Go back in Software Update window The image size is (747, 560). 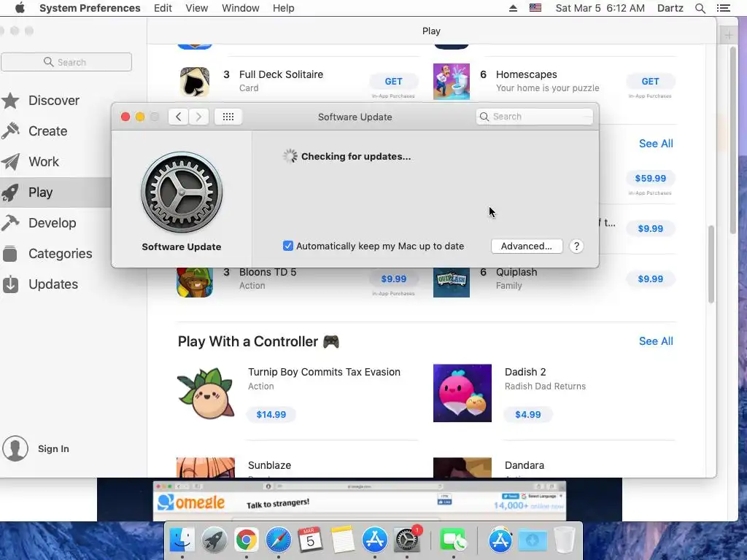pos(178,117)
